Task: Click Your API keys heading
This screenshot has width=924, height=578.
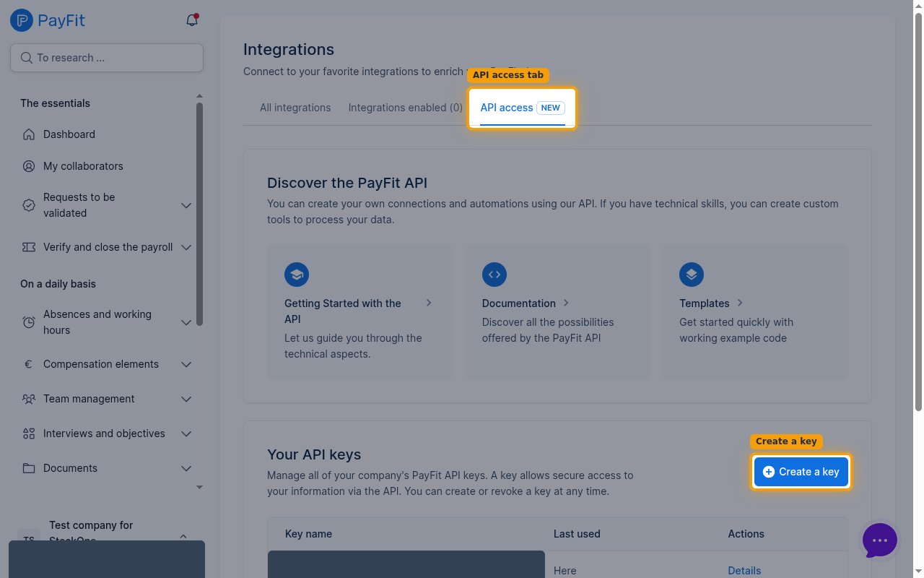Action: coord(314,454)
